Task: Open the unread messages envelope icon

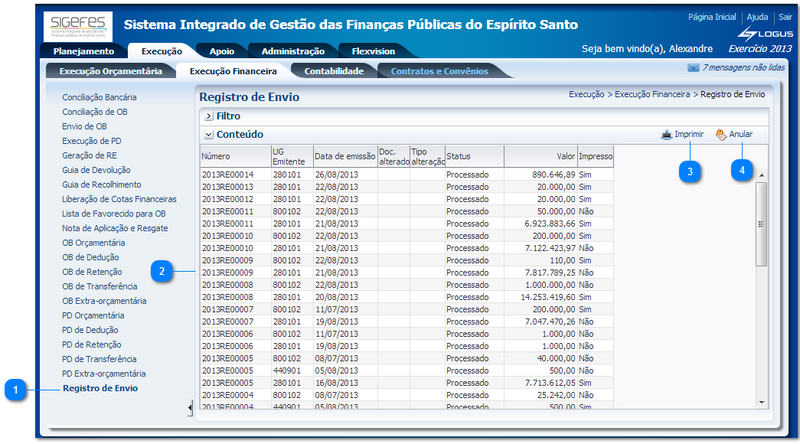Action: click(693, 68)
